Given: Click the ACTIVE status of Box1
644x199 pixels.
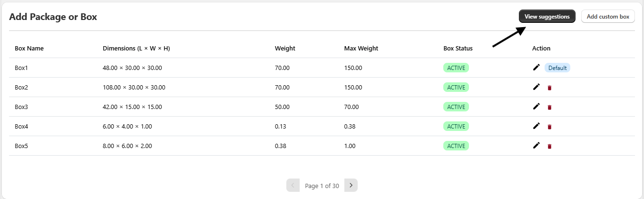Looking at the screenshot, I should click(456, 68).
